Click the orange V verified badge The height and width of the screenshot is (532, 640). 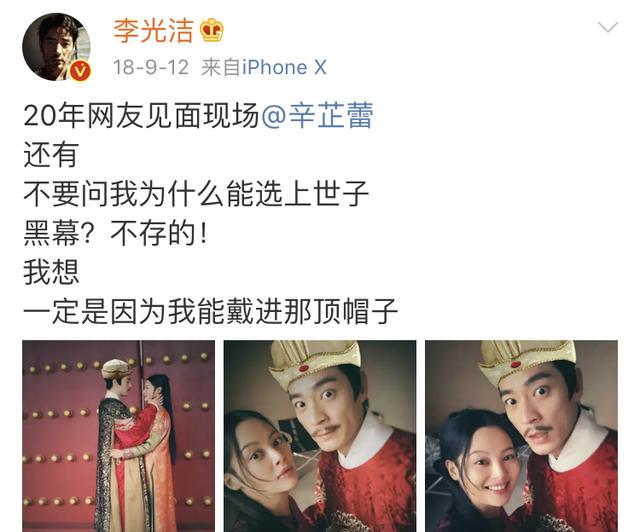click(x=80, y=71)
